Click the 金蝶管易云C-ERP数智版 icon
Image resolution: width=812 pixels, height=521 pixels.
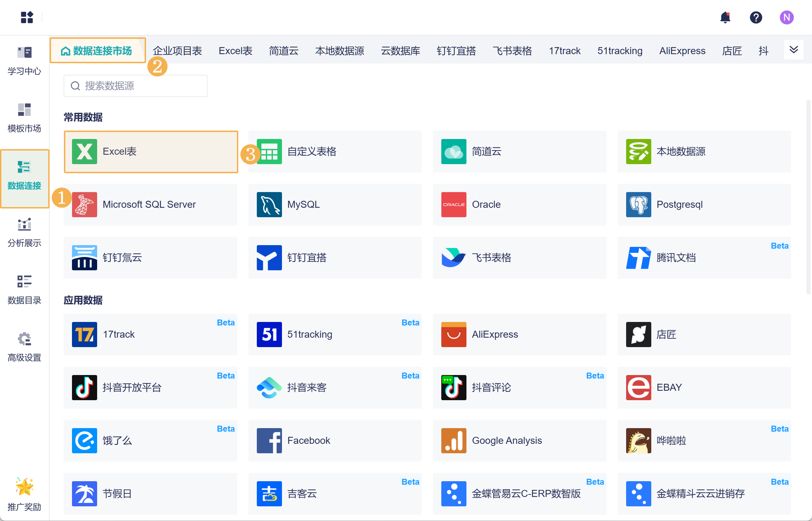[x=454, y=494]
